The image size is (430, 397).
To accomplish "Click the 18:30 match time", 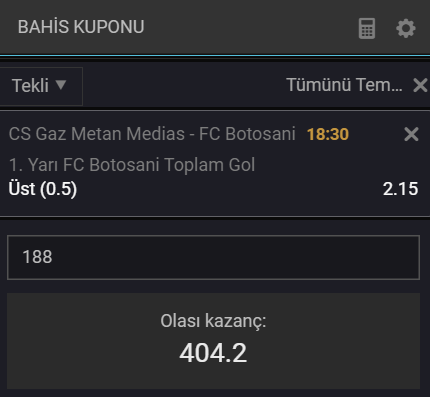I will (328, 134).
